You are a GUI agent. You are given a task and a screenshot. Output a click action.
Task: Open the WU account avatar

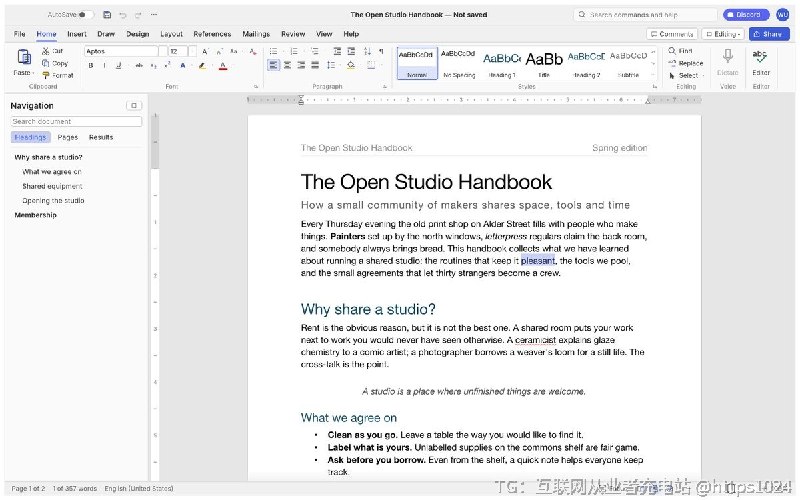click(783, 15)
